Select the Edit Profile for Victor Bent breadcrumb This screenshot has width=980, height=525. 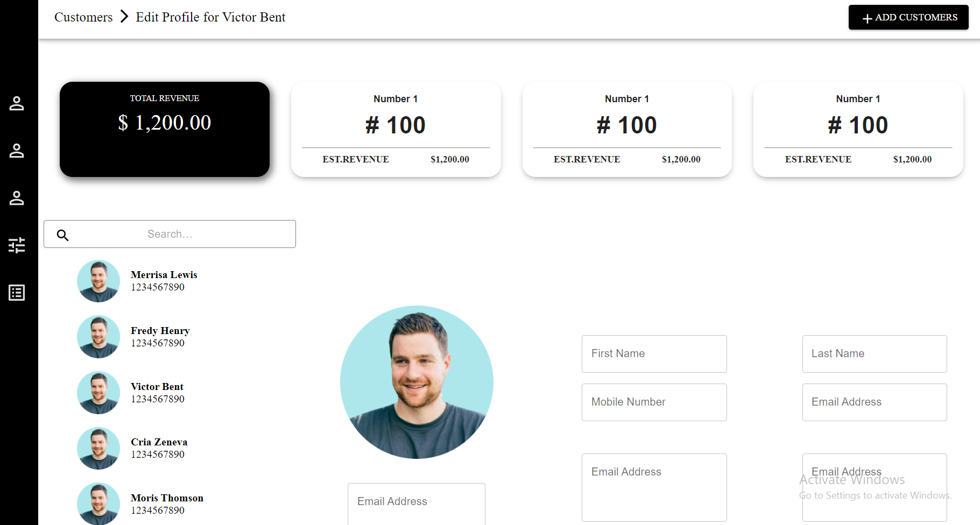[x=210, y=17]
